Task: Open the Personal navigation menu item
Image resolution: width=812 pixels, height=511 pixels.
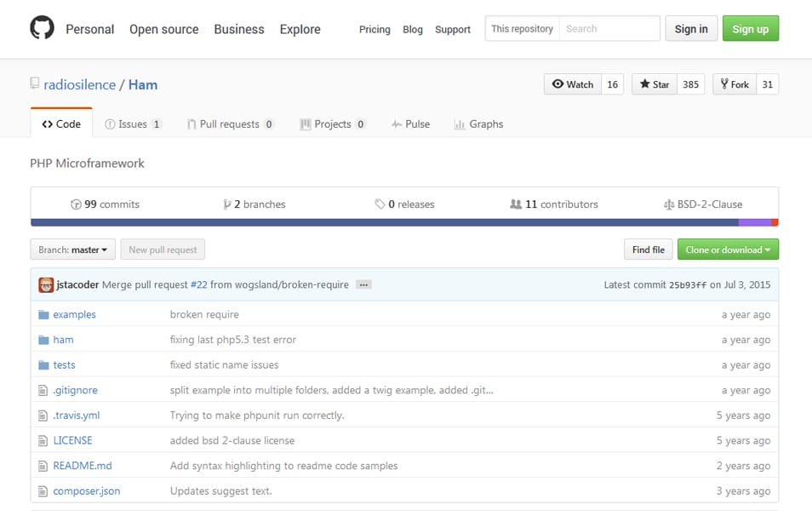Action: 89,30
